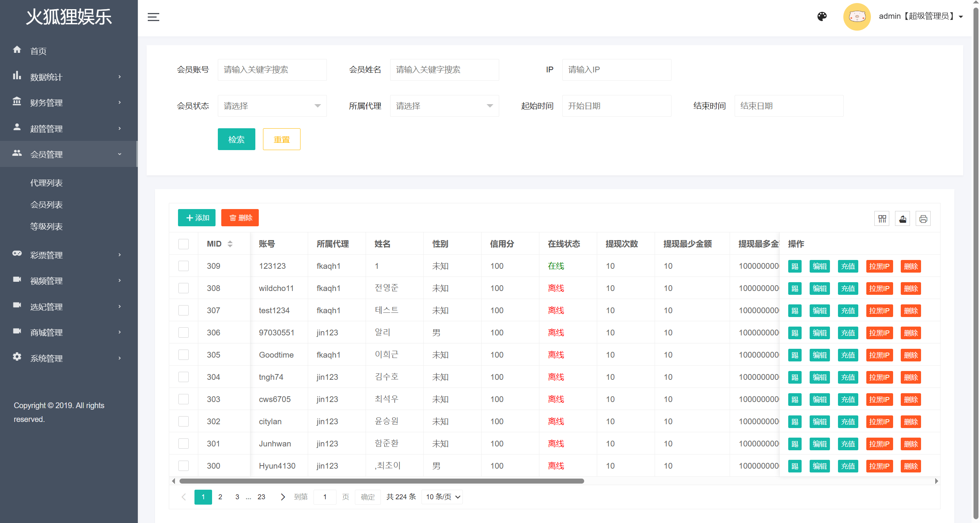
Task: Go to page 2
Action: (220, 497)
